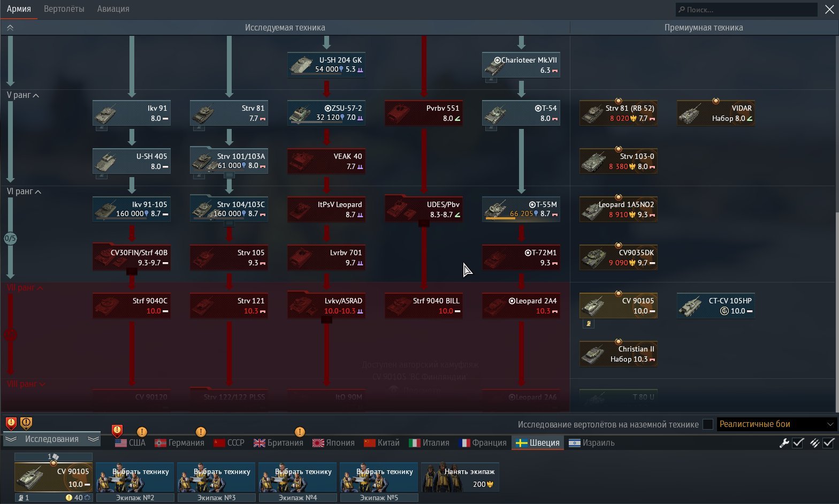Open the Израиль nation tab
839x504 pixels.
(592, 443)
